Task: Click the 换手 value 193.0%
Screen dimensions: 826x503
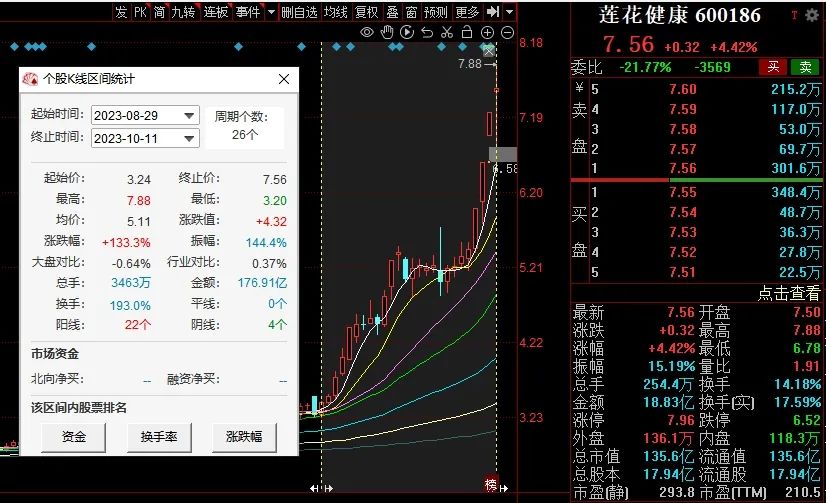Action: pos(130,305)
